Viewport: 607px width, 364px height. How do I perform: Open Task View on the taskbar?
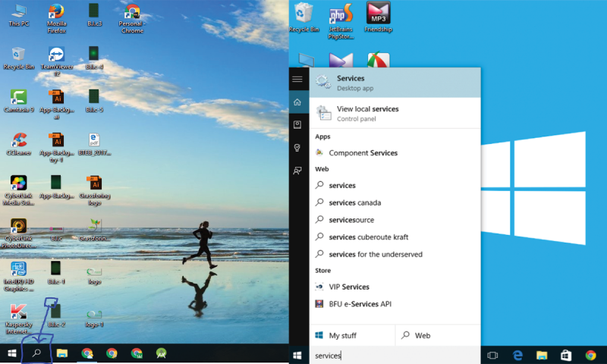[x=492, y=355]
